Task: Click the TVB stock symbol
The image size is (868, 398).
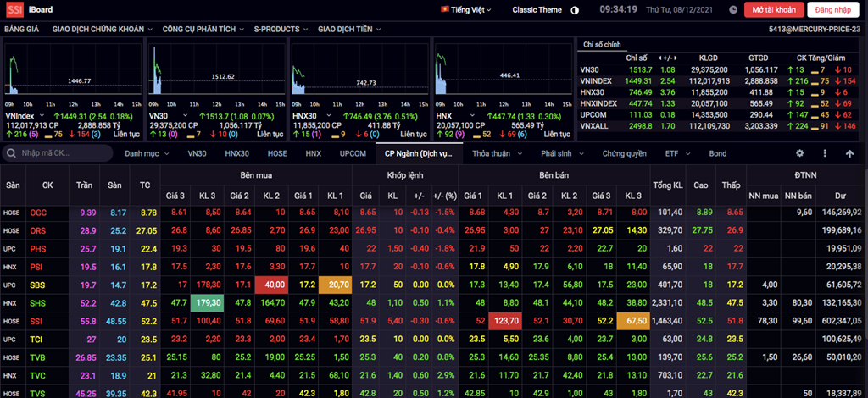Action: (37, 357)
